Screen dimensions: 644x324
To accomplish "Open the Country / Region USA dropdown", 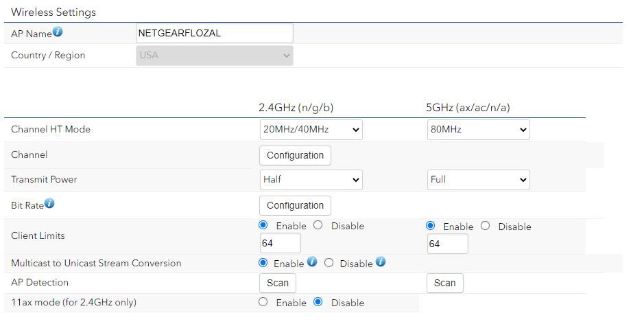I will [215, 56].
